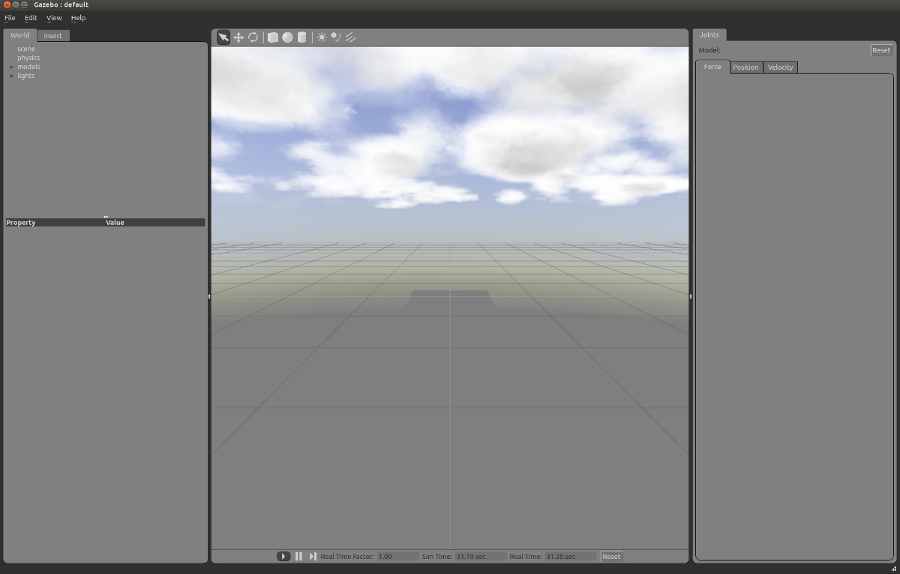Insert a sphere shape
Viewport: 900px width, 574px height.
pos(287,37)
